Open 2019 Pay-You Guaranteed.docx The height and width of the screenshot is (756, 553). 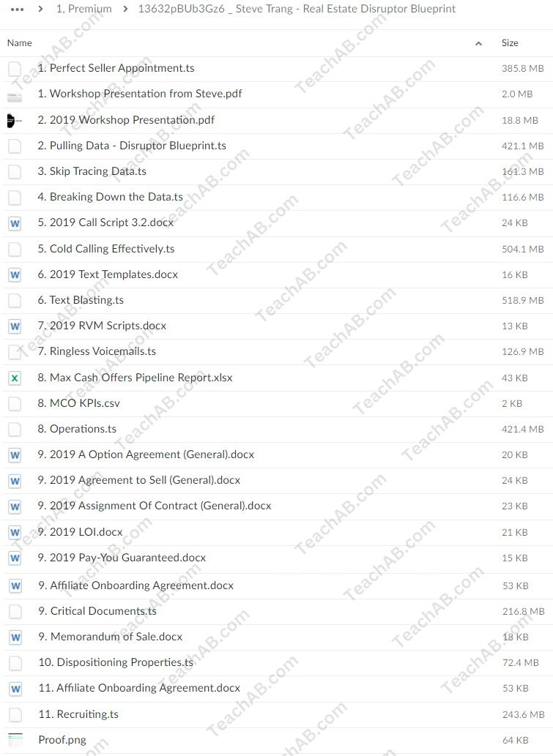click(x=122, y=558)
